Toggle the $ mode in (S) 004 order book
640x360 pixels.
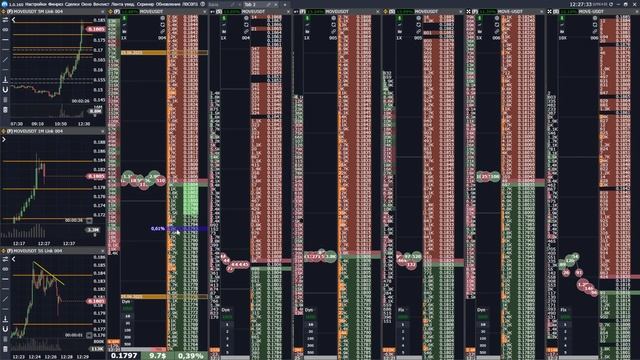[x=224, y=18]
